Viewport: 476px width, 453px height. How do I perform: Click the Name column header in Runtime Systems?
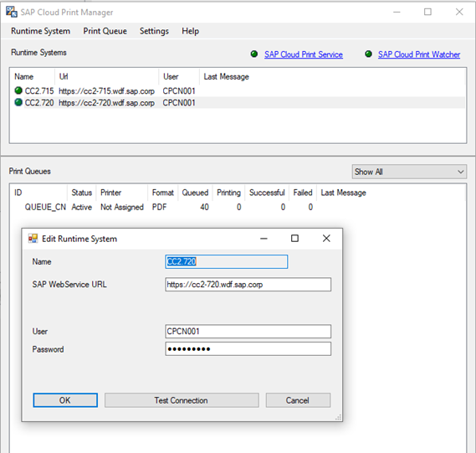[x=33, y=76]
